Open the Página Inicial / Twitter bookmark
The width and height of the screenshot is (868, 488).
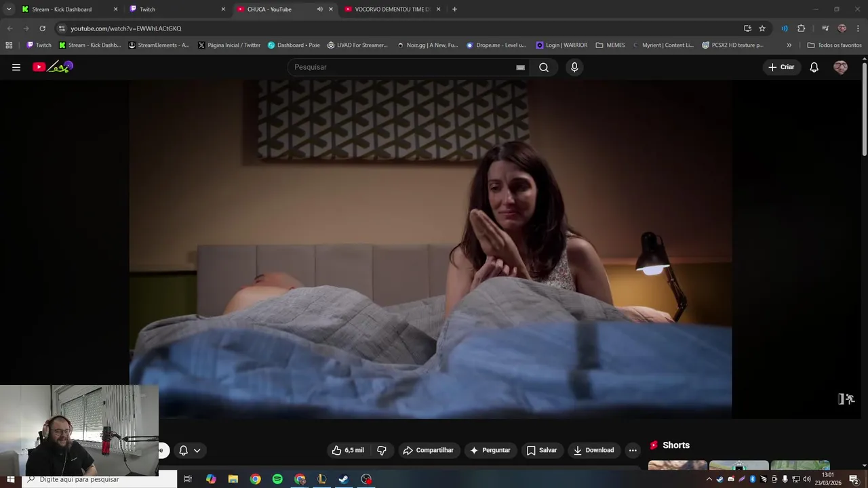point(229,45)
